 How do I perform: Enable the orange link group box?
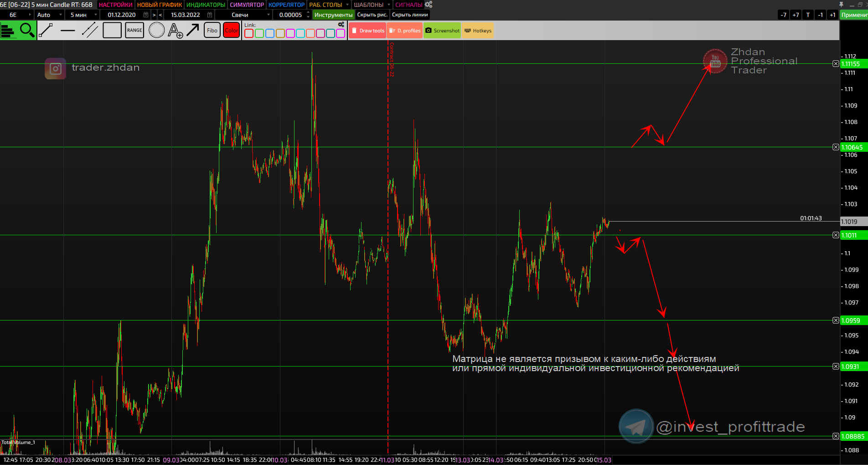tap(310, 33)
